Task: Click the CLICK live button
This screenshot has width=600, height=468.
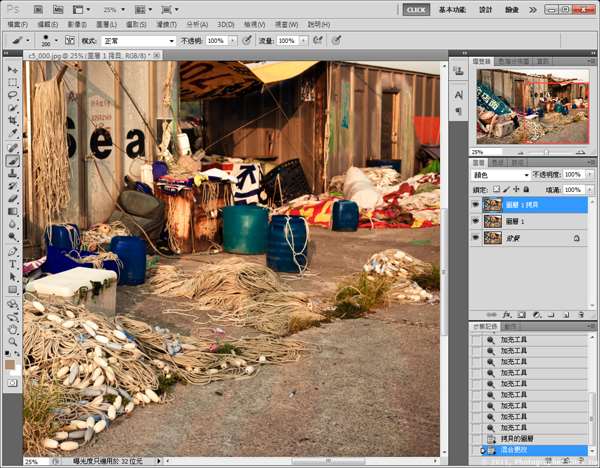Action: pos(416,10)
